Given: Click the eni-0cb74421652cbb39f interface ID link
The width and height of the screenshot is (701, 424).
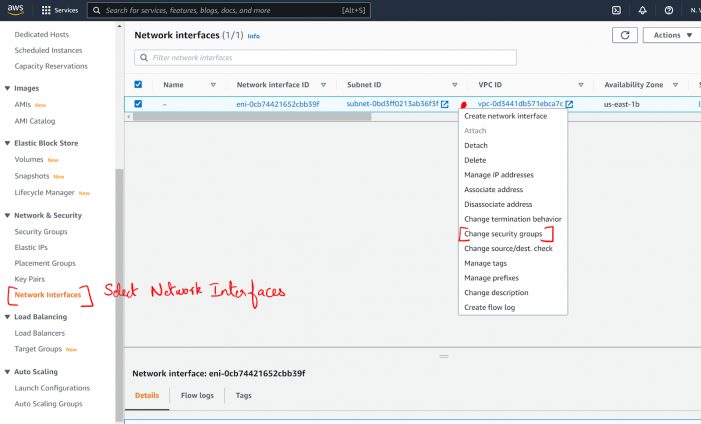Looking at the screenshot, I should click(277, 104).
